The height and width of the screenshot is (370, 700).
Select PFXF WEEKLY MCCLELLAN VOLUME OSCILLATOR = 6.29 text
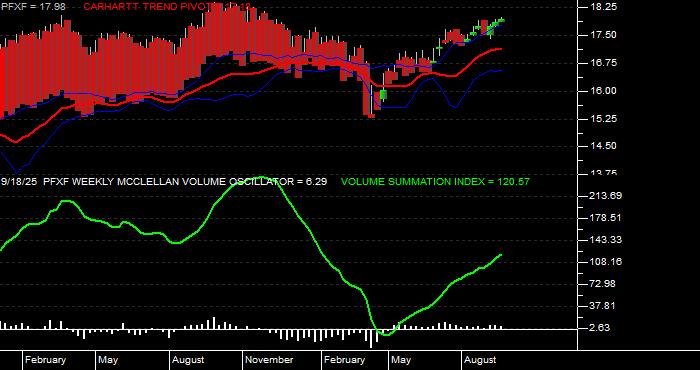[185, 182]
